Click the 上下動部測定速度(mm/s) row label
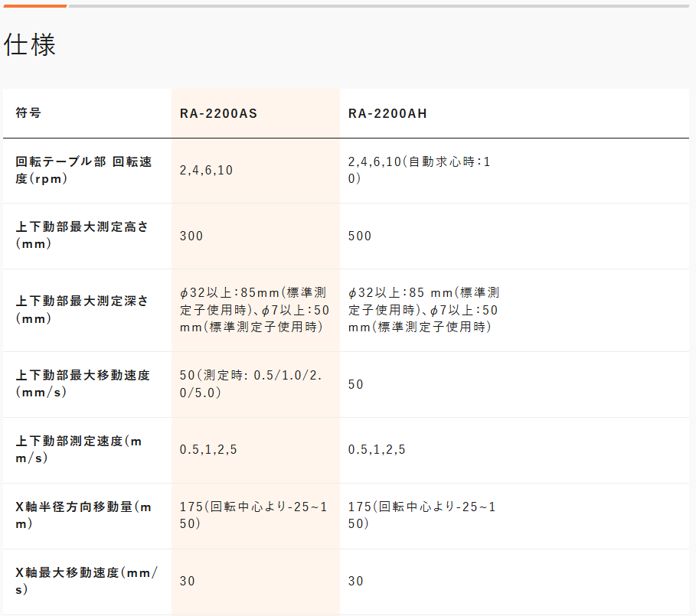696x616 pixels. click(79, 450)
